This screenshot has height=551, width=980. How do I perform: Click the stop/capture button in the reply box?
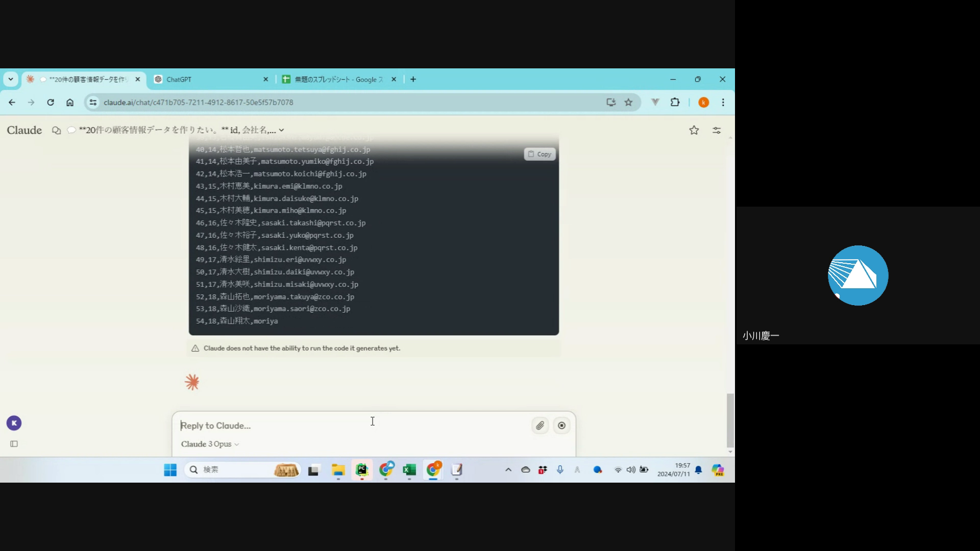click(x=561, y=425)
